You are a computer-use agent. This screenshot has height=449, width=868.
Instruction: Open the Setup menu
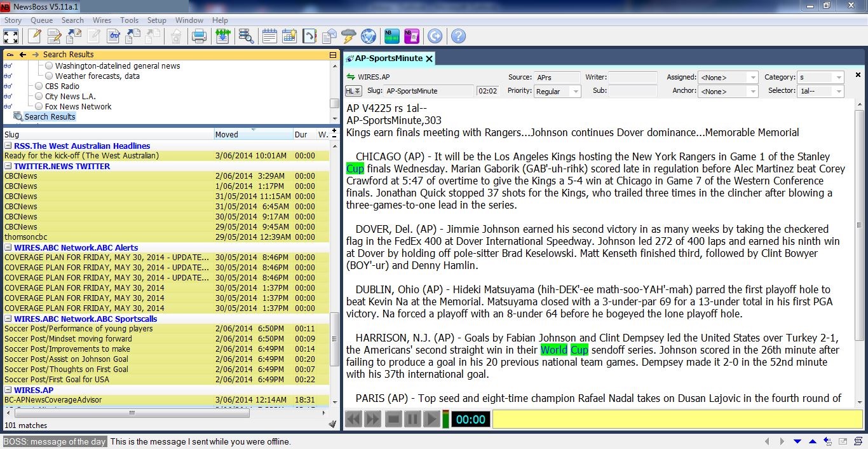(157, 20)
